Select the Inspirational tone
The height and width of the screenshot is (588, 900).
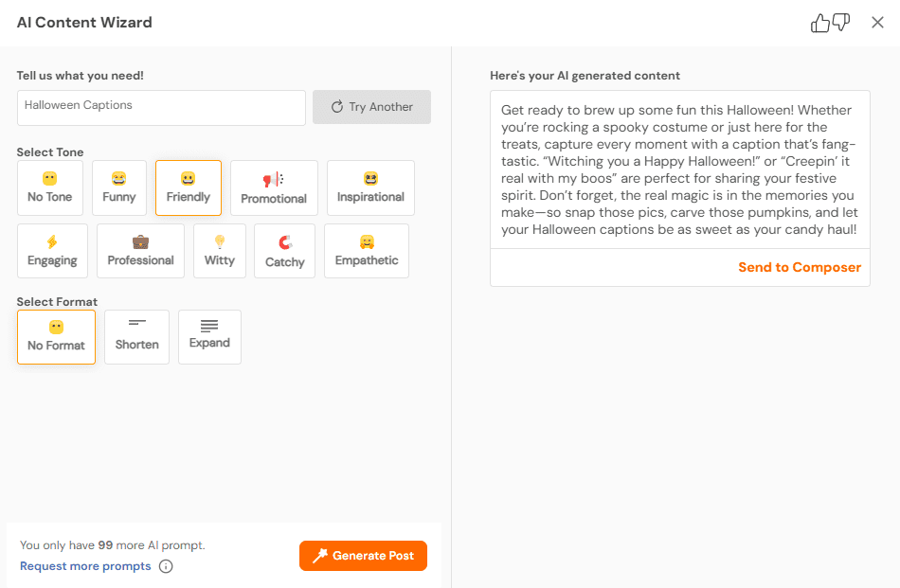[x=370, y=187]
